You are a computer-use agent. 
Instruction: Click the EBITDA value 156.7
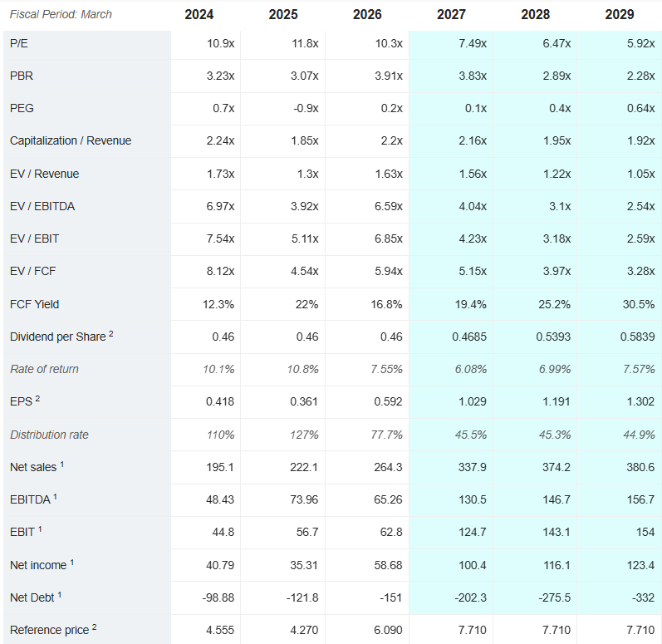pyautogui.click(x=640, y=500)
